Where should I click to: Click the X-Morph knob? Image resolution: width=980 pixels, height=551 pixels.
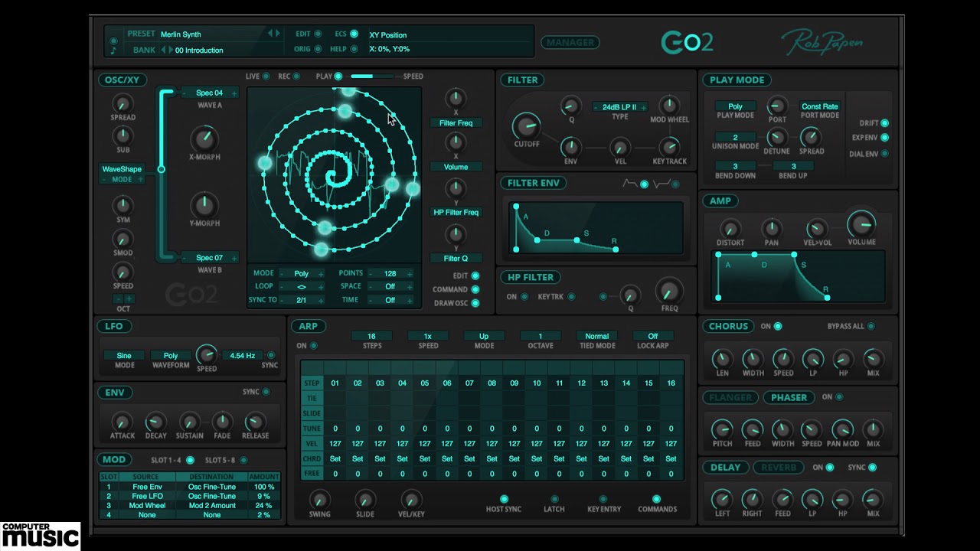pos(204,139)
